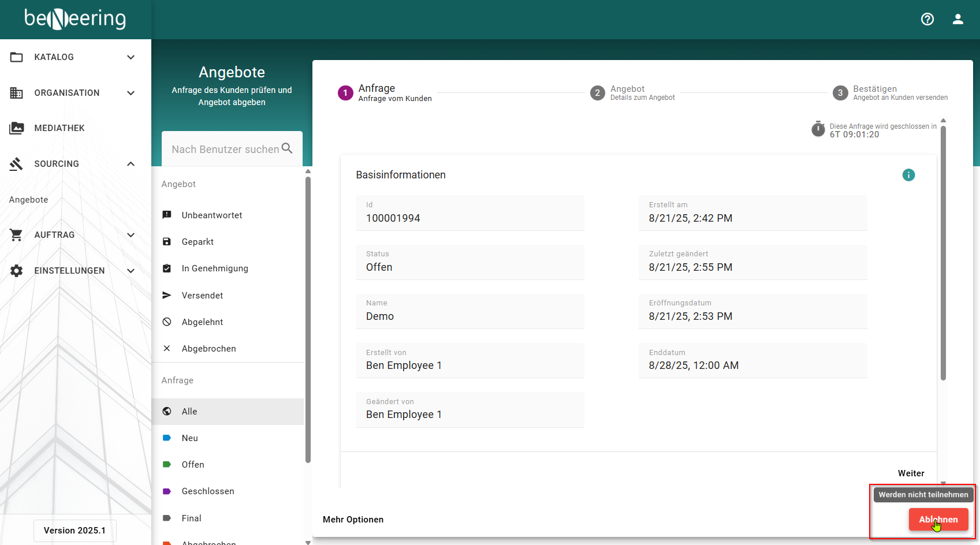Focus the Nach Benutzer suchen field
Screen dimensions: 980x545
pos(225,150)
